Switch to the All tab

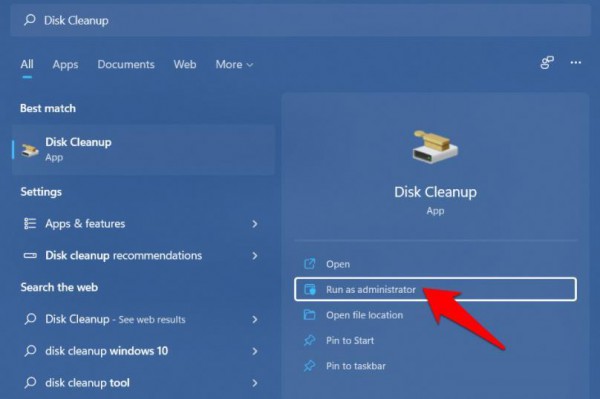(27, 64)
